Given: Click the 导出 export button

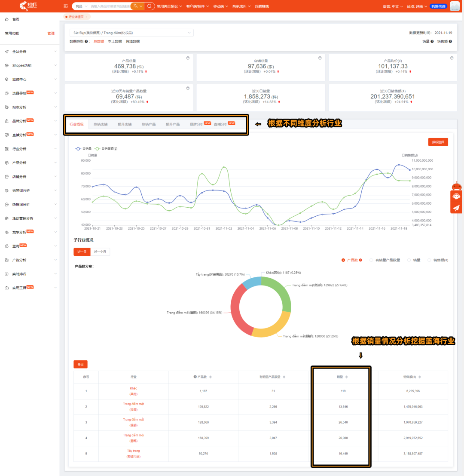Looking at the screenshot, I should click(x=80, y=364).
